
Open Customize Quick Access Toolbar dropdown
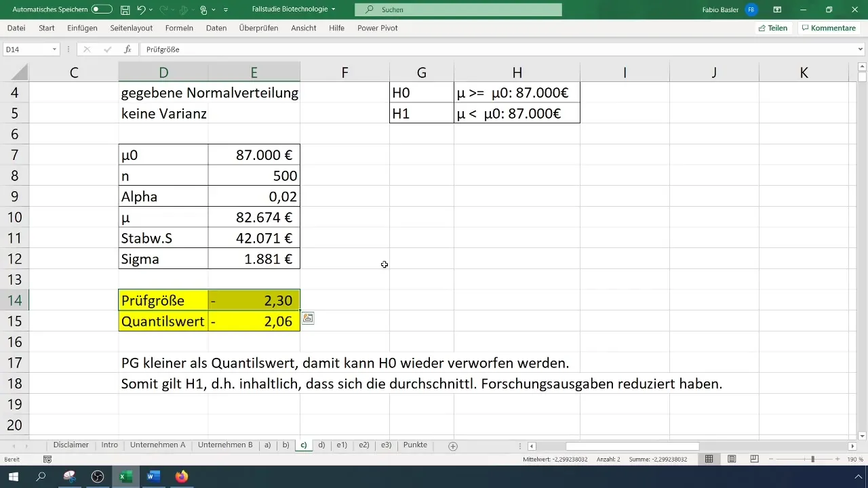tap(226, 9)
